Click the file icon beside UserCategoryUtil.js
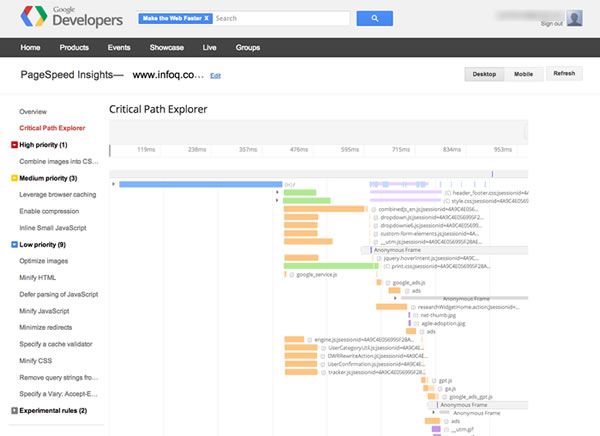The height and width of the screenshot is (436, 600). (323, 348)
